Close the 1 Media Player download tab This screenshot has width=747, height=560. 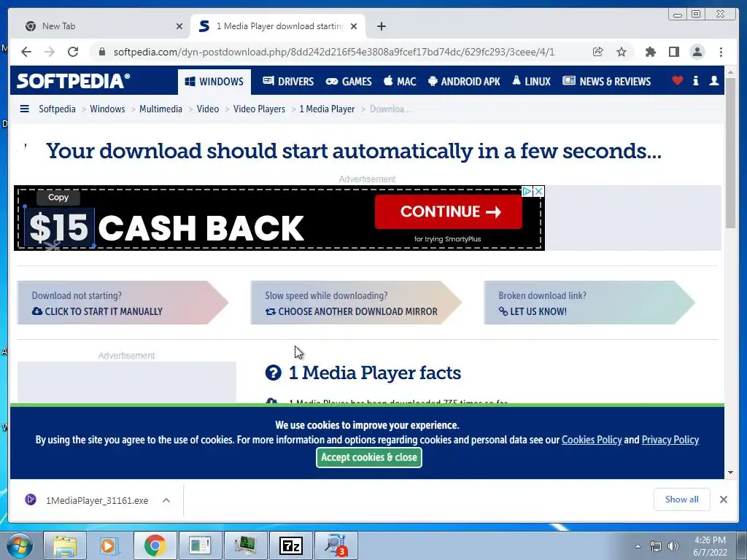(354, 26)
